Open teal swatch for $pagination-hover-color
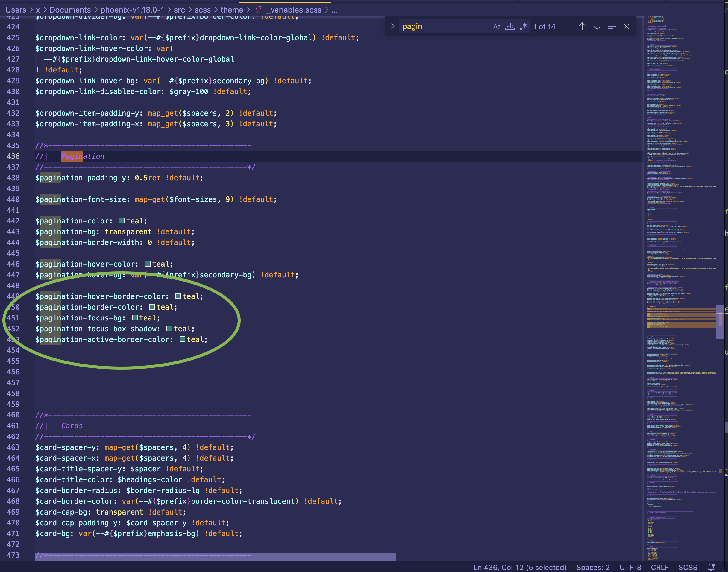Image resolution: width=728 pixels, height=572 pixels. pos(148,264)
